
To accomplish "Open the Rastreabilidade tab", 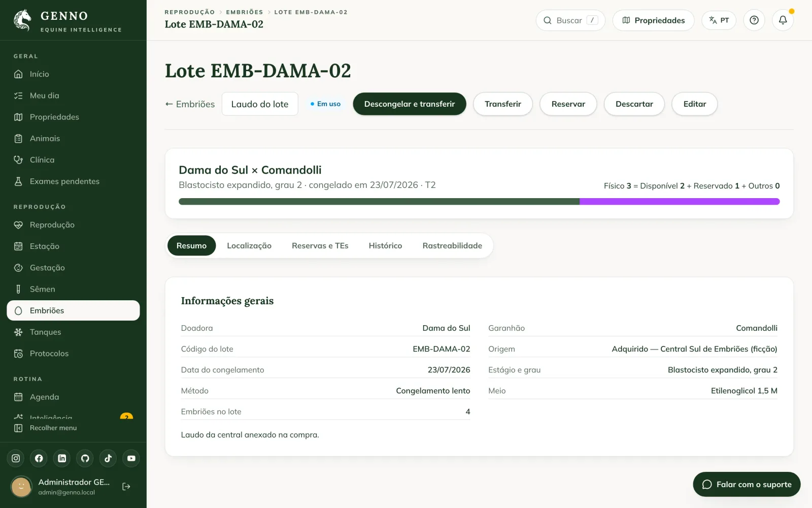I will click(x=452, y=246).
